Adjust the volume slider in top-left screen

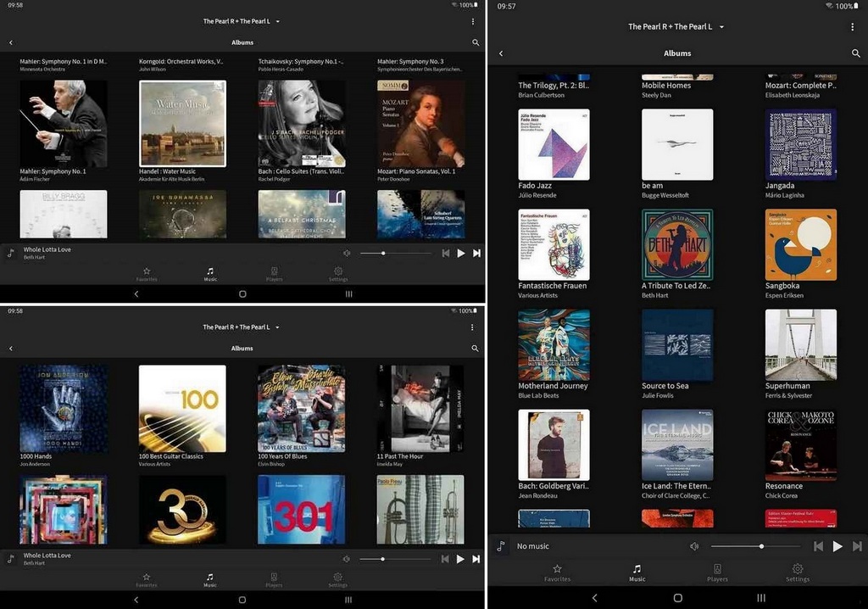(x=396, y=254)
